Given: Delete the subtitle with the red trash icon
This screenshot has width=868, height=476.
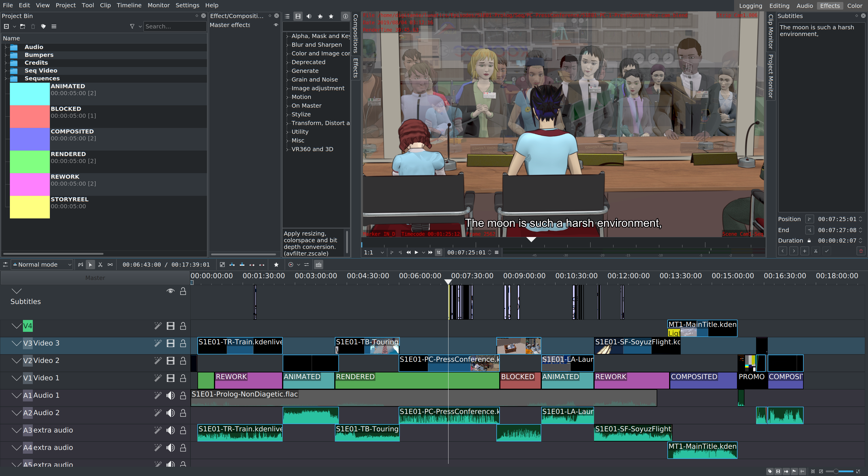Looking at the screenshot, I should coord(860,251).
